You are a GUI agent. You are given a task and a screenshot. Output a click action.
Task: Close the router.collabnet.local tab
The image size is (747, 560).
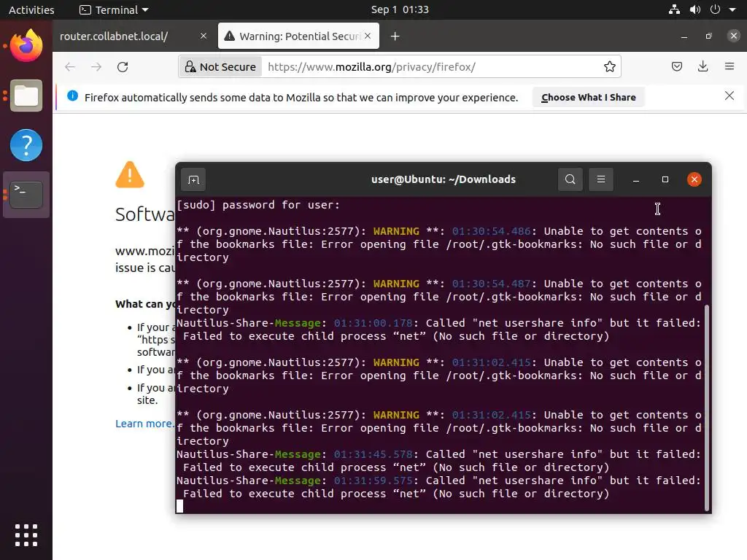coord(204,36)
